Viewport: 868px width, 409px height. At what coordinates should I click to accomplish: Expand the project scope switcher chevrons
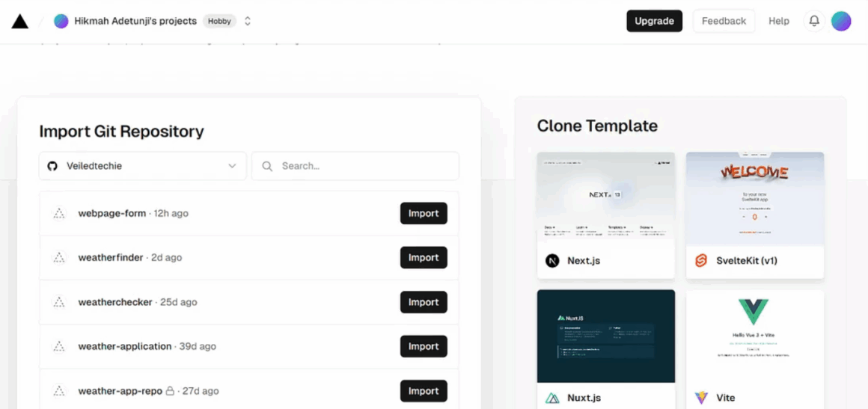tap(248, 21)
